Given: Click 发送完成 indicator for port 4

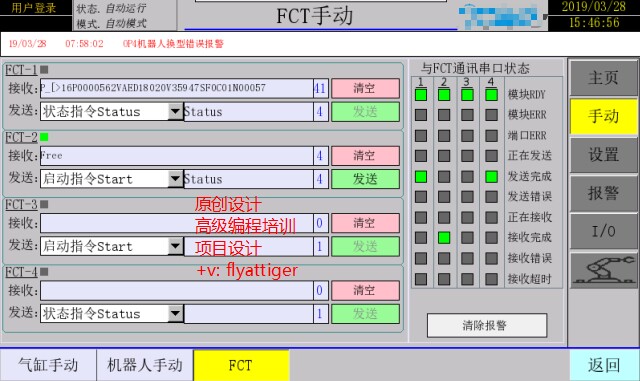Looking at the screenshot, I should tap(491, 176).
